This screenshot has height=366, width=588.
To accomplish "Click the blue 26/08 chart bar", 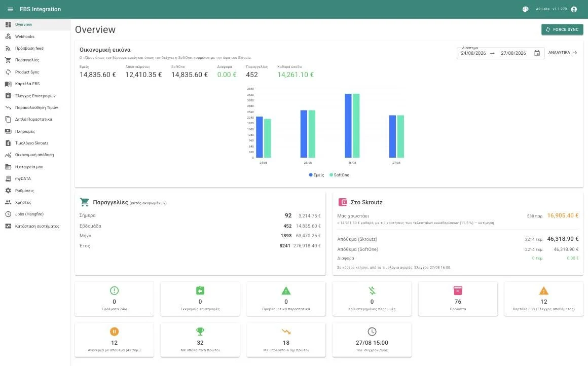I will coord(348,126).
